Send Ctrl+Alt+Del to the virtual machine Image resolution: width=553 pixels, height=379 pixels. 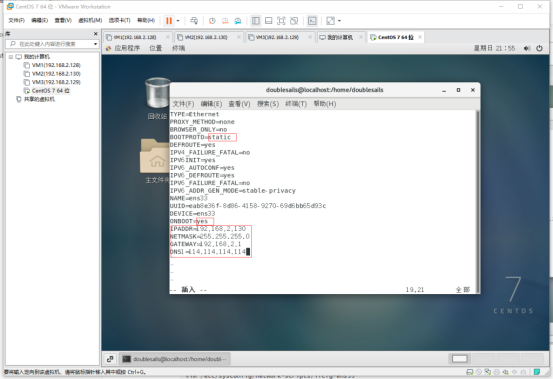tap(194, 21)
